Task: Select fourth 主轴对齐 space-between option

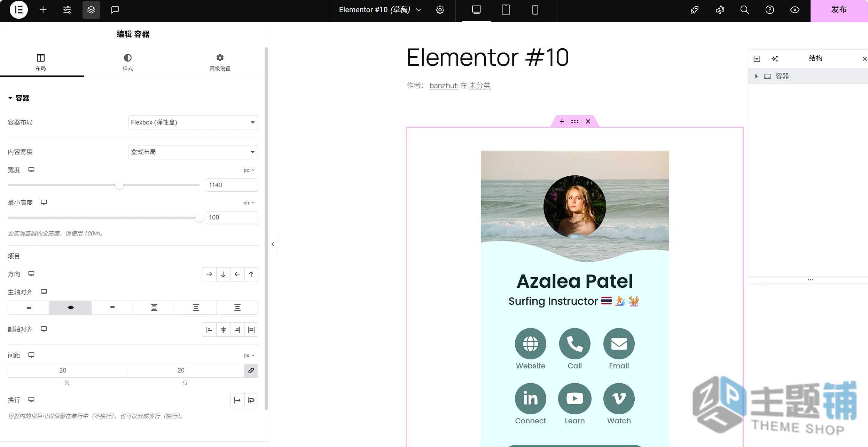Action: click(154, 308)
